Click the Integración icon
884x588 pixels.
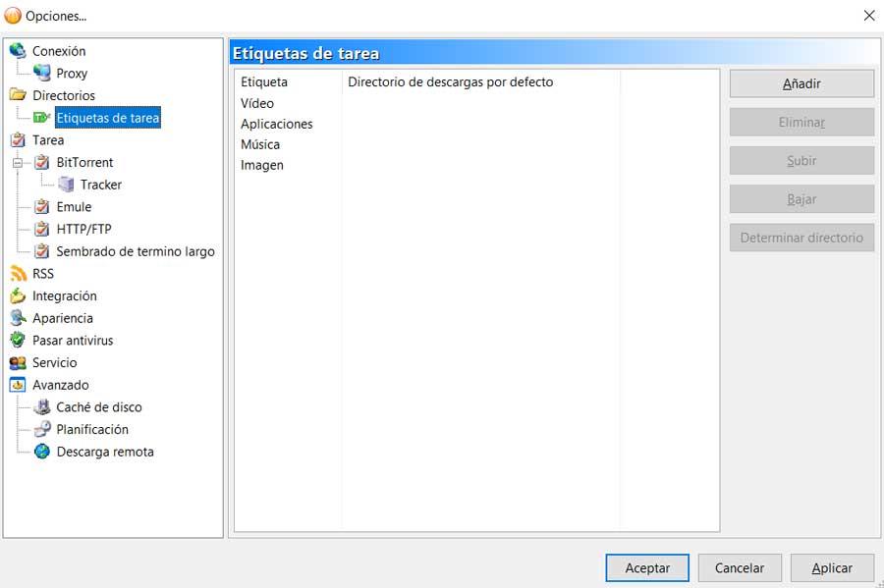pyautogui.click(x=18, y=295)
